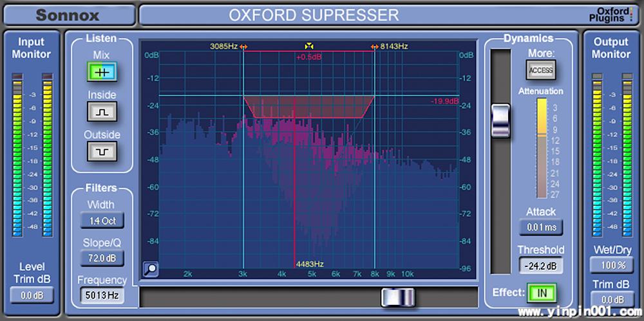Select the Outside band listen button
The image size is (644, 321).
[x=102, y=152]
